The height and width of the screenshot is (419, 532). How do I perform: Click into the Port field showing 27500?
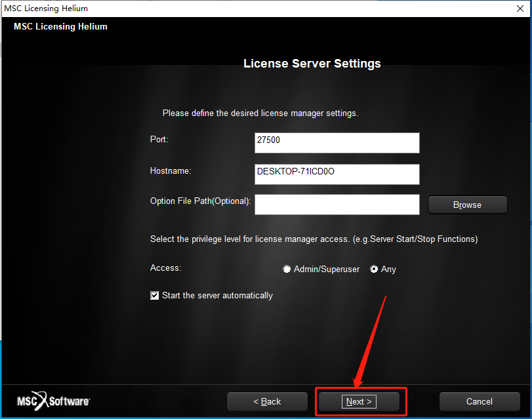337,143
